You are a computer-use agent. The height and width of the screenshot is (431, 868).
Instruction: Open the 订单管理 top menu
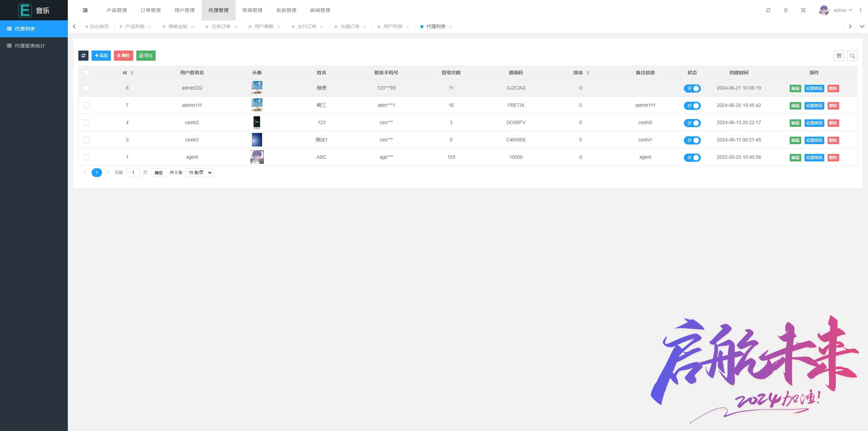pyautogui.click(x=151, y=10)
